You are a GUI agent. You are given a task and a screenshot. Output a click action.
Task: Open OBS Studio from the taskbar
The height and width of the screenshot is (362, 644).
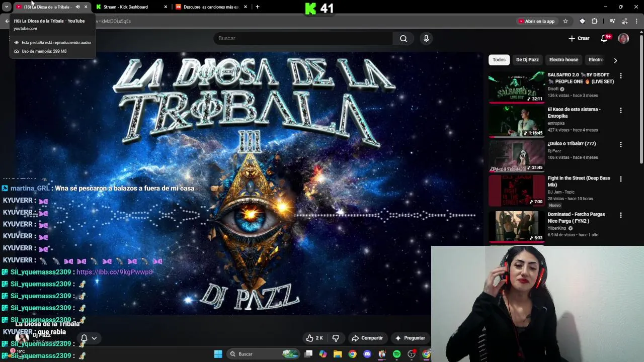(412, 354)
